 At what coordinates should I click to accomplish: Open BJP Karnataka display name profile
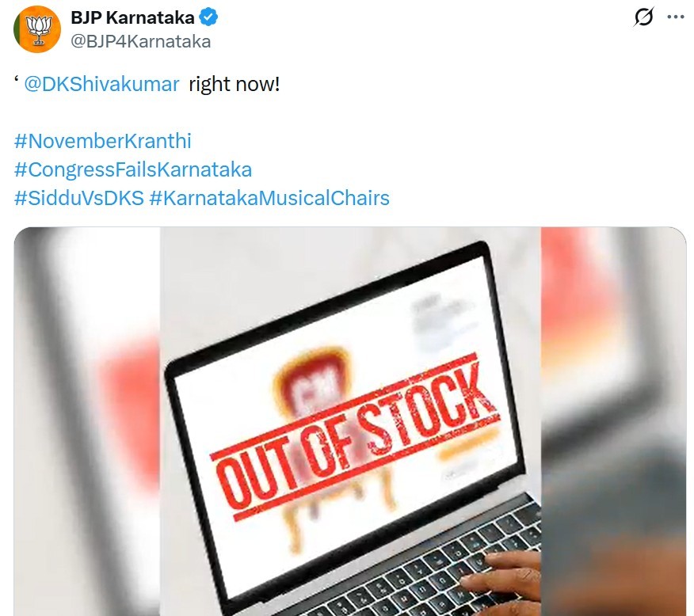coord(132,17)
